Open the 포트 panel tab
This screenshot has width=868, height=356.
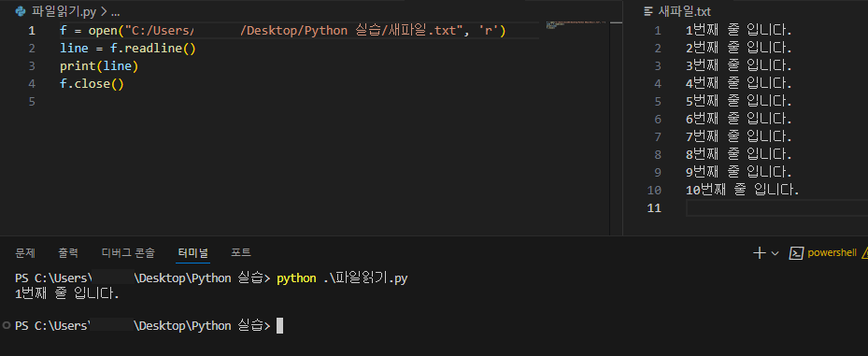[241, 253]
